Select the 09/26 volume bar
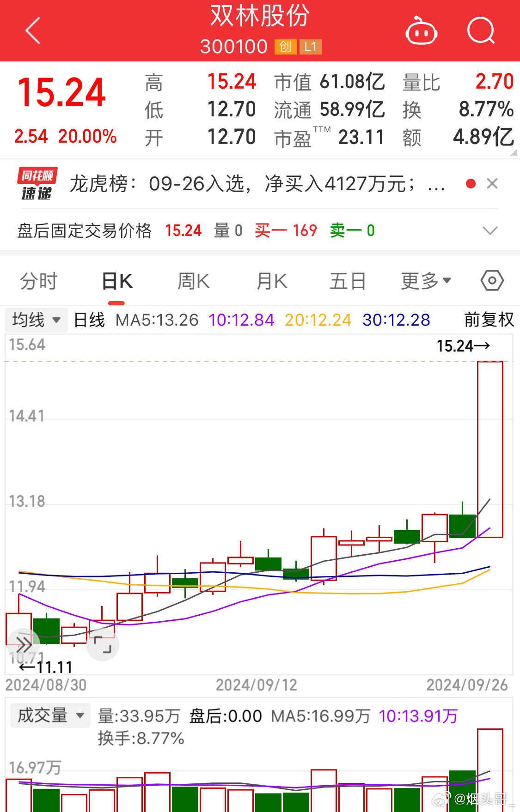520x812 pixels. click(490, 770)
